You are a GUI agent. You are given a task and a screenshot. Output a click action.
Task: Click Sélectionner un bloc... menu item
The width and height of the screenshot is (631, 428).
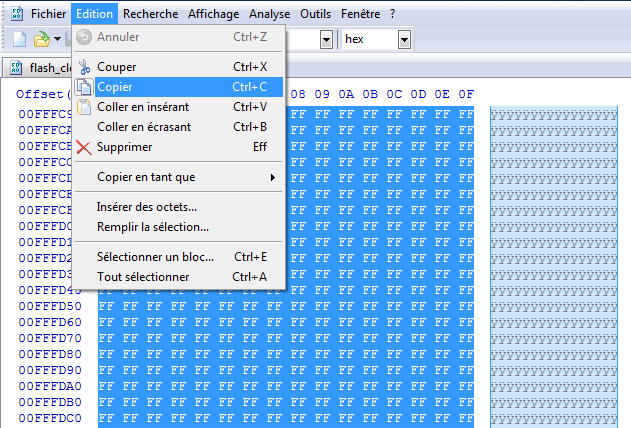(x=155, y=257)
